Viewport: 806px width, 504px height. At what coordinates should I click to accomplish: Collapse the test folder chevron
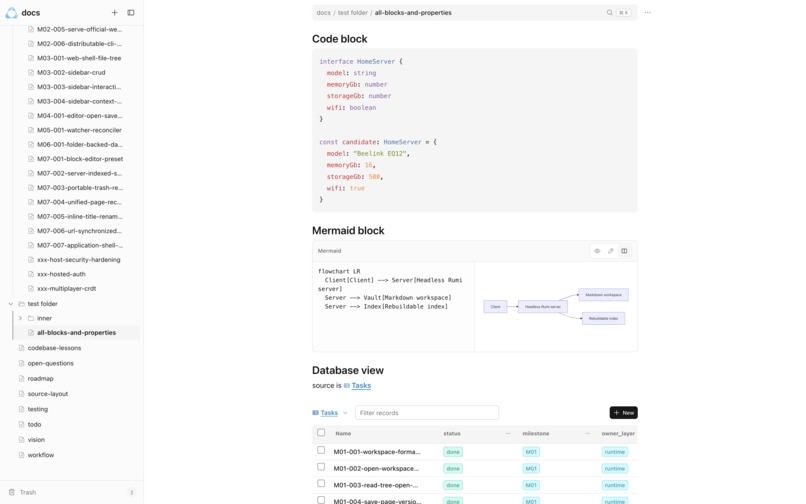click(11, 304)
